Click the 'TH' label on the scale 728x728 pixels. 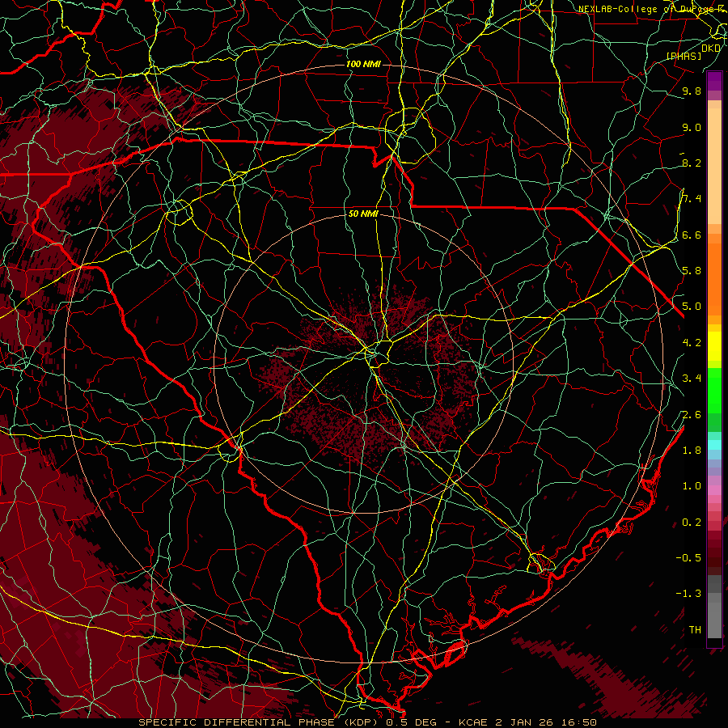point(695,630)
